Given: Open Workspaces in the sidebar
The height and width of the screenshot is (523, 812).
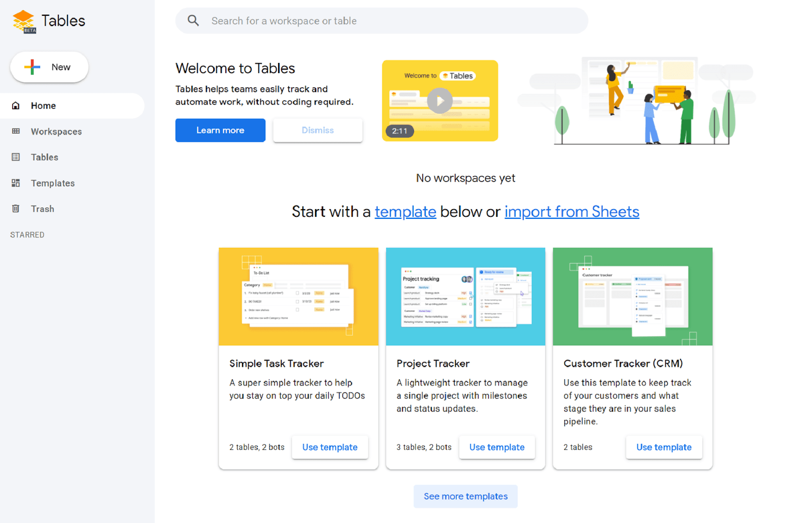Looking at the screenshot, I should (x=72, y=132).
